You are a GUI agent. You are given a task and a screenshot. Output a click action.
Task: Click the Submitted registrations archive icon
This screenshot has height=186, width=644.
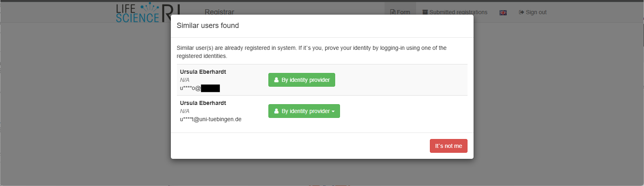[x=425, y=12]
